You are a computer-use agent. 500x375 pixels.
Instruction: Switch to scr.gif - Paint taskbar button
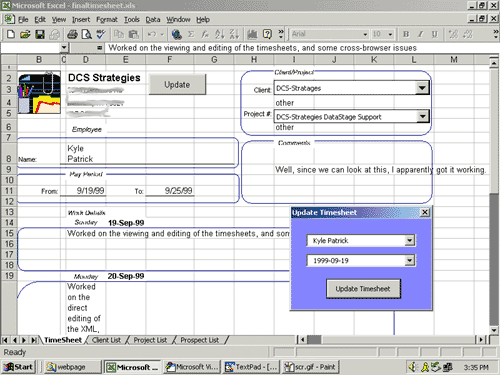coord(310,367)
